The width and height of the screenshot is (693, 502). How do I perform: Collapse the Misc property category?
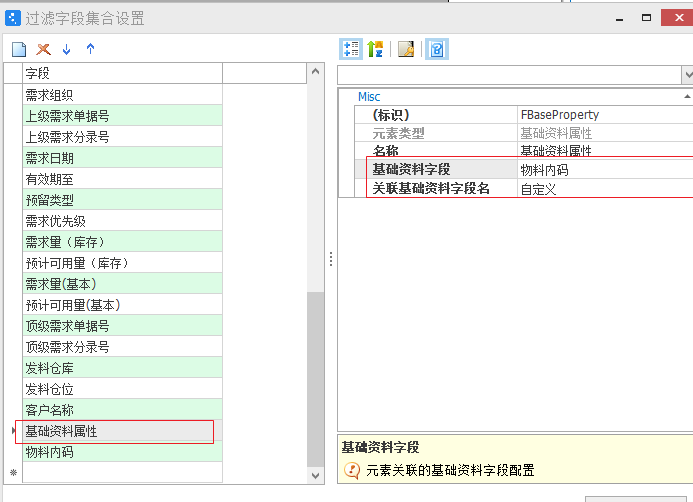coord(369,97)
